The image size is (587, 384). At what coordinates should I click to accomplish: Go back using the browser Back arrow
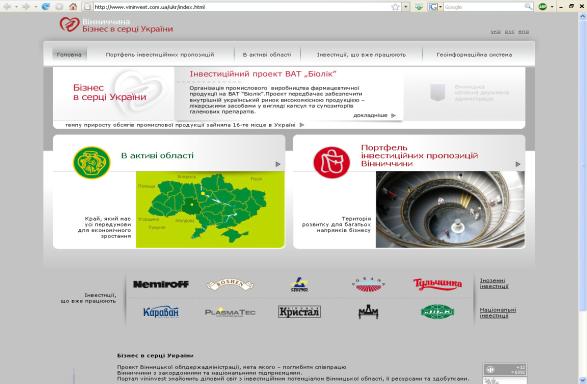click(7, 7)
